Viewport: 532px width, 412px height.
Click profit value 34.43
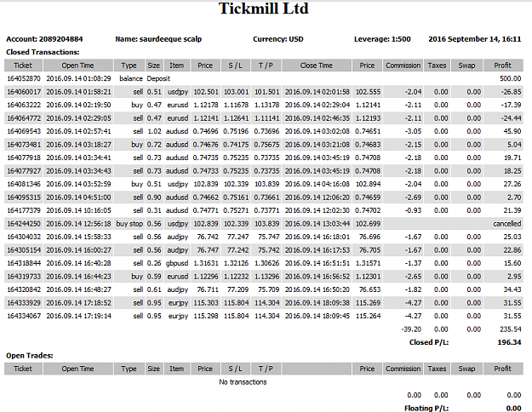coord(512,289)
